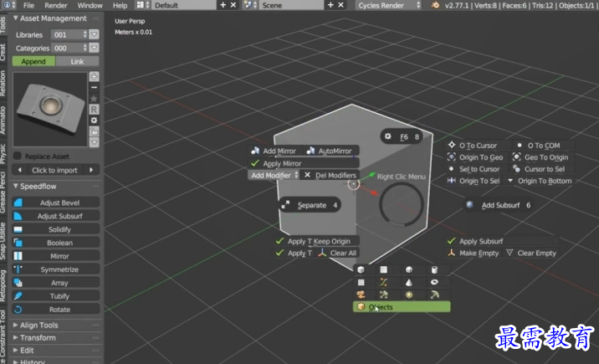Viewport: 599px width, 364px height.
Task: Open the Cycles Render engine selector
Action: tap(389, 5)
